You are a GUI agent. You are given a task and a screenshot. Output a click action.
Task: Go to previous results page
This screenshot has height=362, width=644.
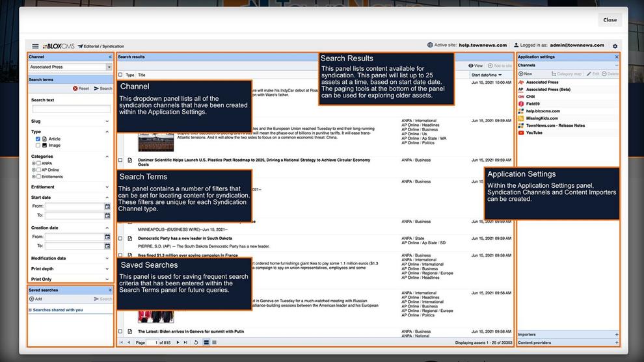click(129, 343)
